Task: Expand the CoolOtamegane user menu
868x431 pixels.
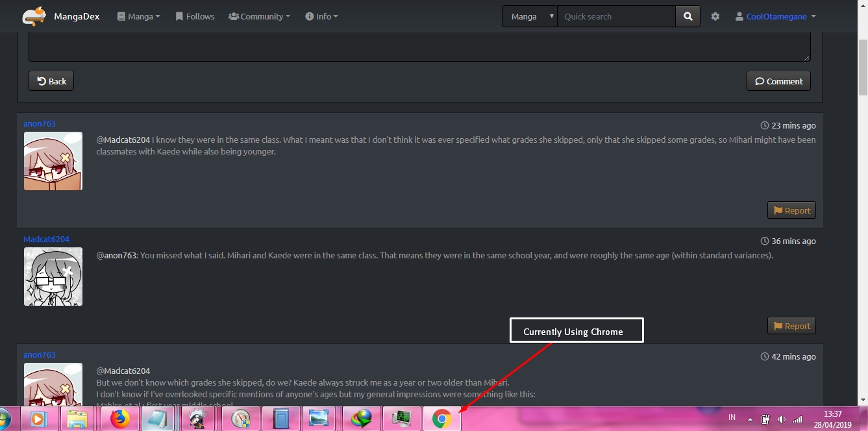Action: coord(775,16)
